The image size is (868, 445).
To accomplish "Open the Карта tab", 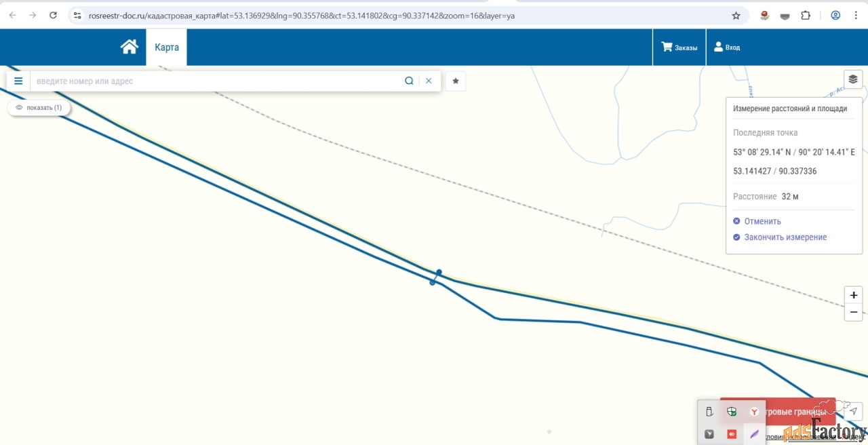I will 167,47.
